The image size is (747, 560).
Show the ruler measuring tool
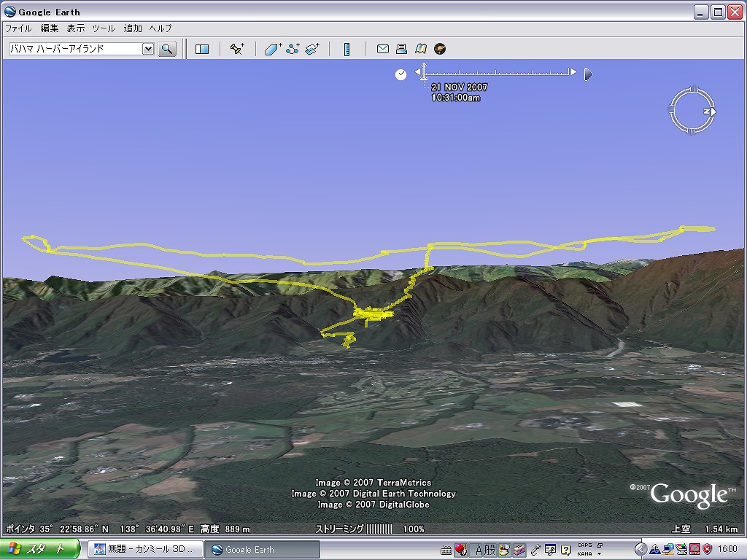click(347, 49)
